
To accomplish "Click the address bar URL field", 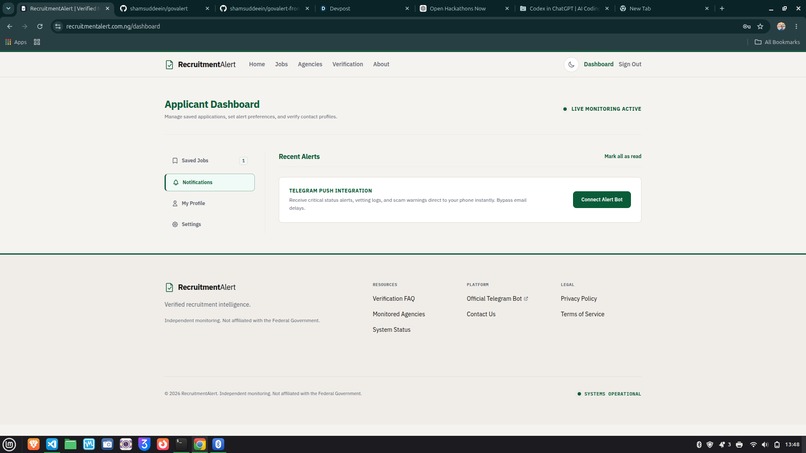I will coord(401,26).
